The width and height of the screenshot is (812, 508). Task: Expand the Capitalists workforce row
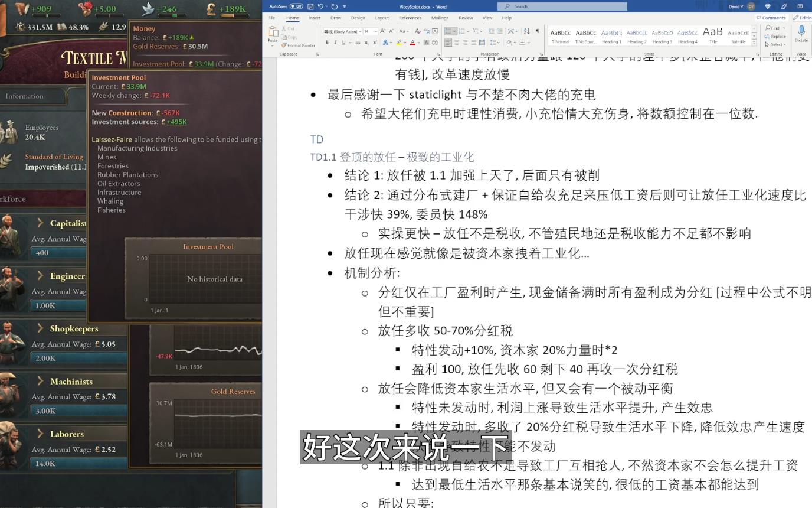(x=40, y=223)
